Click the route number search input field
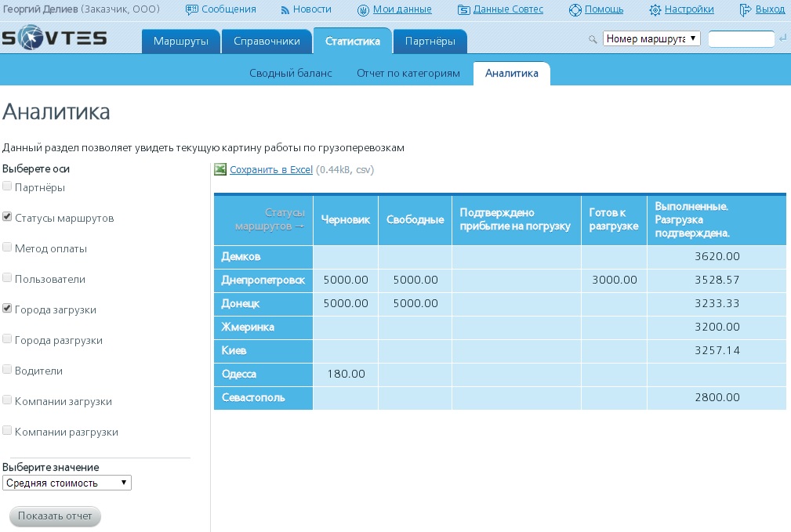Viewport: 791px width, 532px height. 741,39
